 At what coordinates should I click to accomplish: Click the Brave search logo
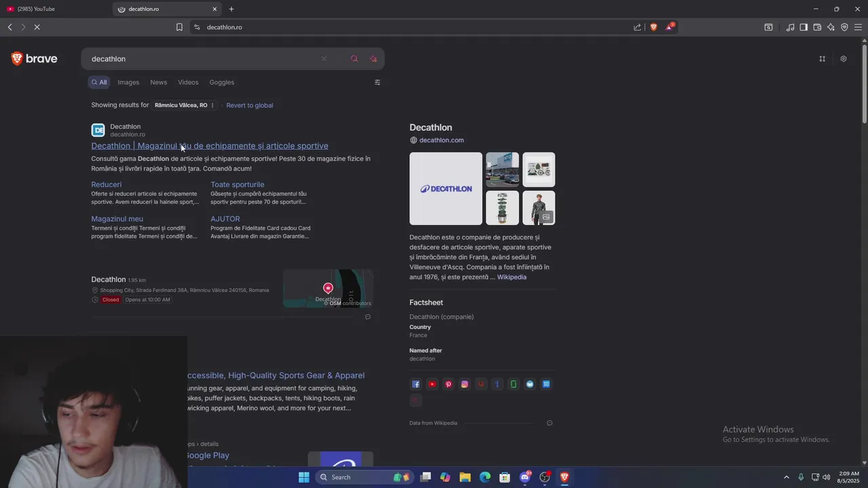click(x=34, y=59)
